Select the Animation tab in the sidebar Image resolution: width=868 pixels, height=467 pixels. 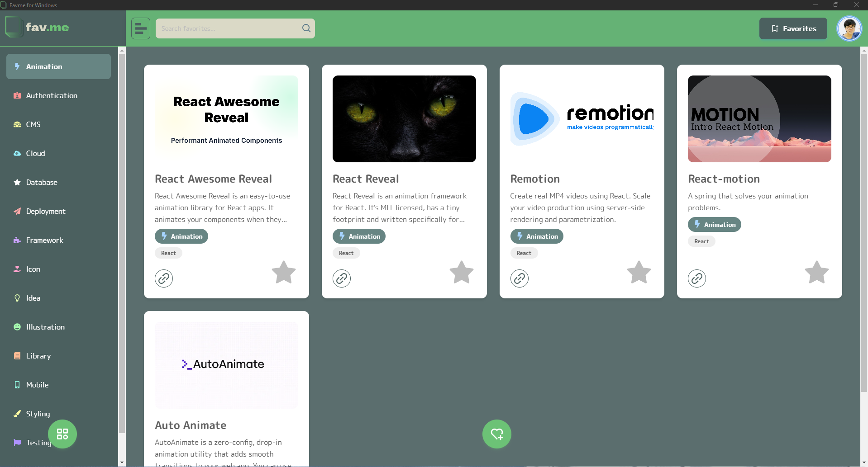pyautogui.click(x=43, y=66)
